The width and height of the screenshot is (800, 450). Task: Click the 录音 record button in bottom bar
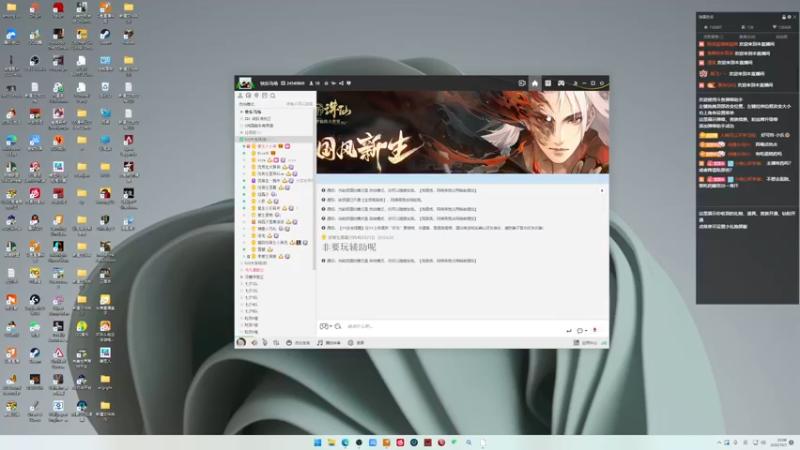356,343
